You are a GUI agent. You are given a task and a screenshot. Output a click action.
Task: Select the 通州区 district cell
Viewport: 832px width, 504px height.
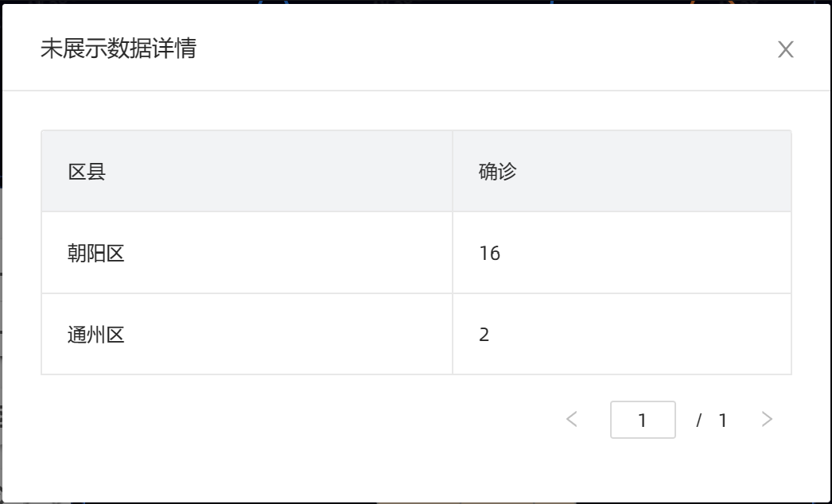[247, 334]
